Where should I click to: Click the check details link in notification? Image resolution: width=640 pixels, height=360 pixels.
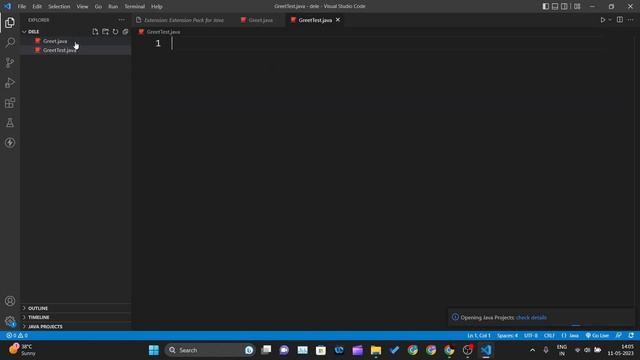(531, 317)
